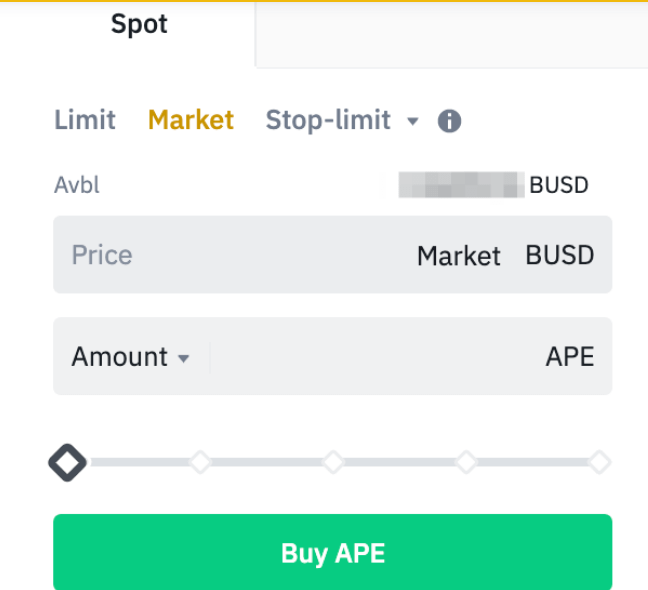The image size is (648, 590).
Task: Click the empty tab area beside Spot
Action: click(x=452, y=34)
